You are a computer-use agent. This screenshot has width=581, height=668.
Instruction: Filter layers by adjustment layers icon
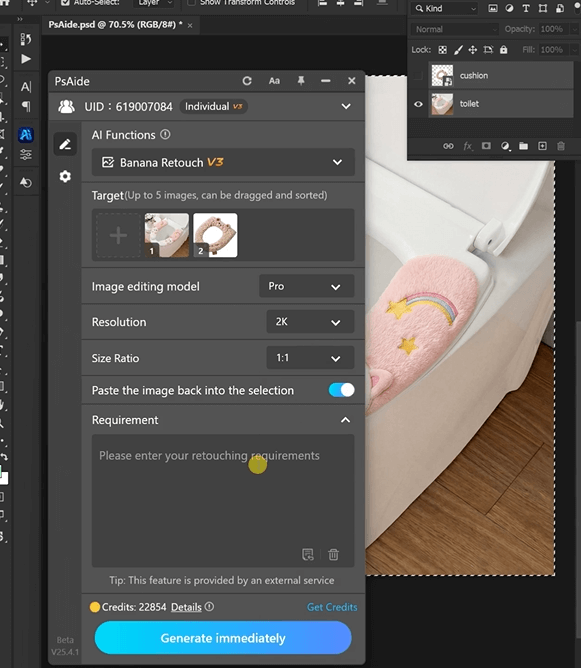coord(509,8)
